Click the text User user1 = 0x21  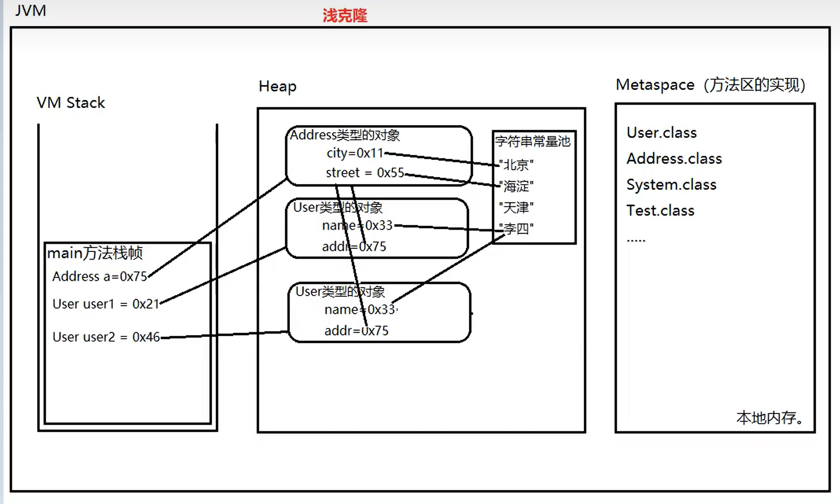click(x=106, y=304)
